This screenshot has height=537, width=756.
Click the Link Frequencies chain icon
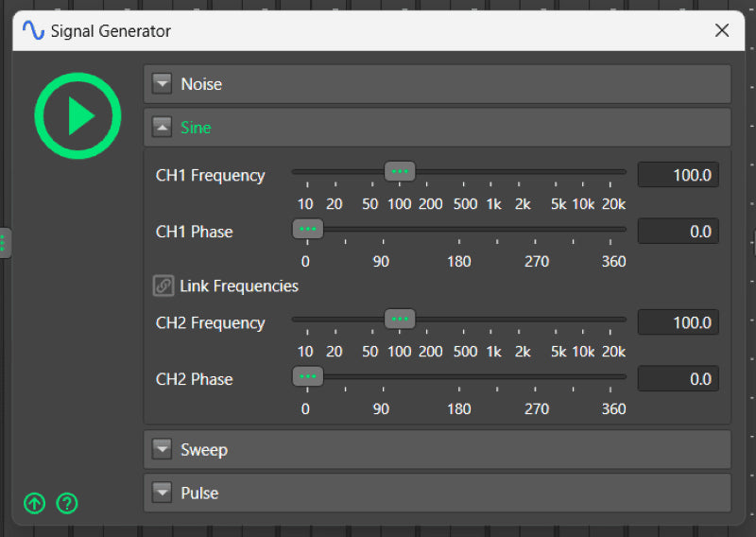163,286
